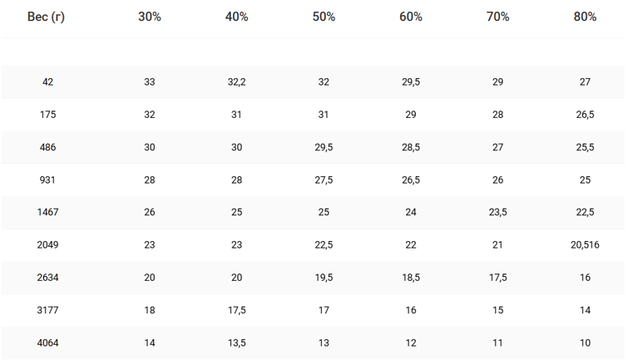Click the weight cell showing 3177
The width and height of the screenshot is (628, 364).
coord(47,310)
